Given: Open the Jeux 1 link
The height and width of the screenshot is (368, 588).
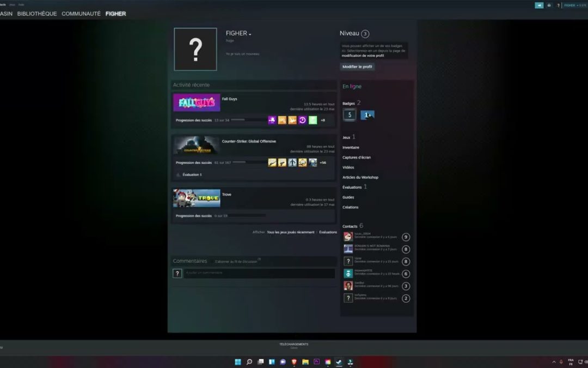Looking at the screenshot, I should pos(349,137).
